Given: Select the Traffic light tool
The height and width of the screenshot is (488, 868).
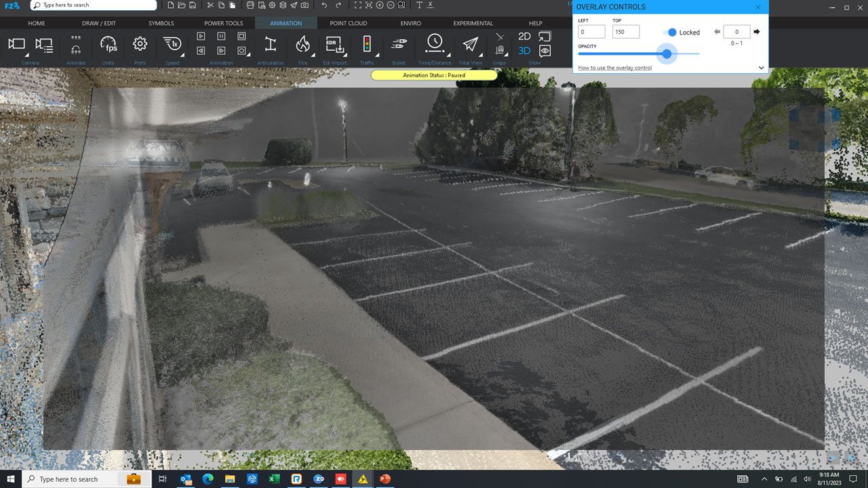Looking at the screenshot, I should click(x=367, y=45).
